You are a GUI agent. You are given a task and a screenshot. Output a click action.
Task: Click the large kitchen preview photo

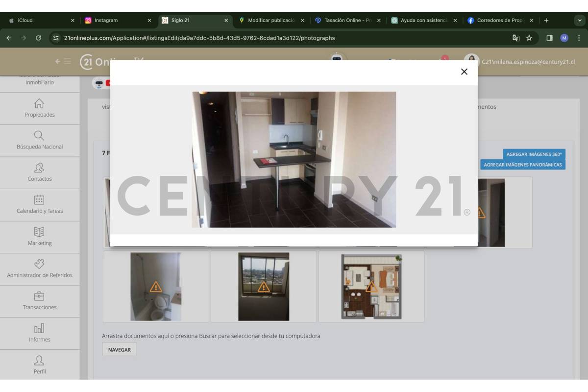point(294,159)
